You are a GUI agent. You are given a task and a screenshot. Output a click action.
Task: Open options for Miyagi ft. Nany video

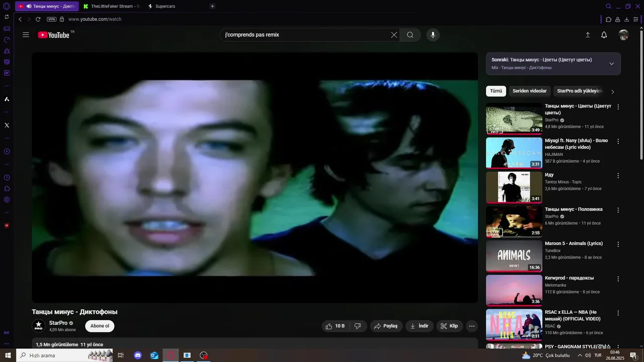[618, 141]
